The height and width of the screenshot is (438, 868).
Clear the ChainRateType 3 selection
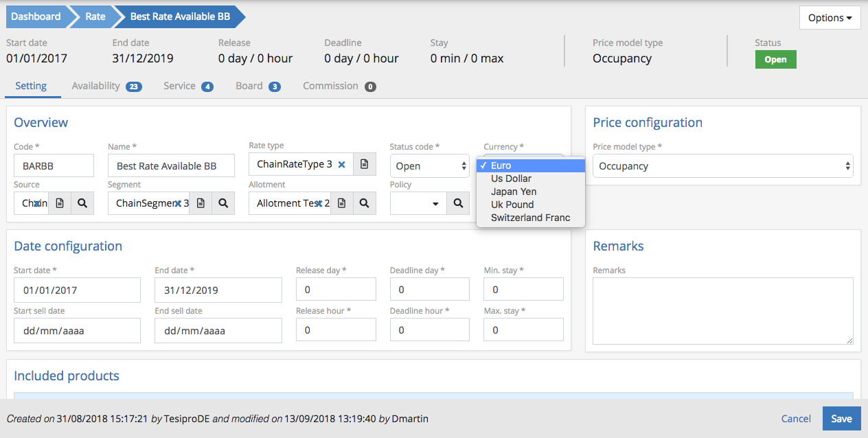341,165
